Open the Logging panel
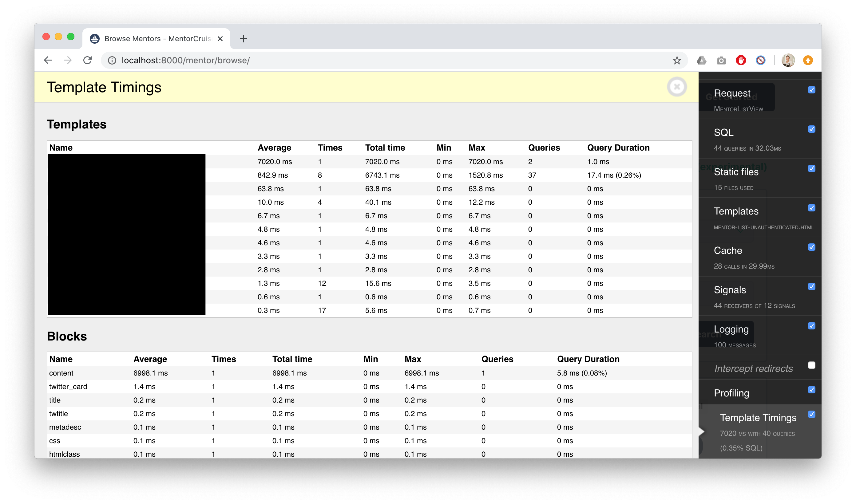Image resolution: width=856 pixels, height=504 pixels. [731, 329]
